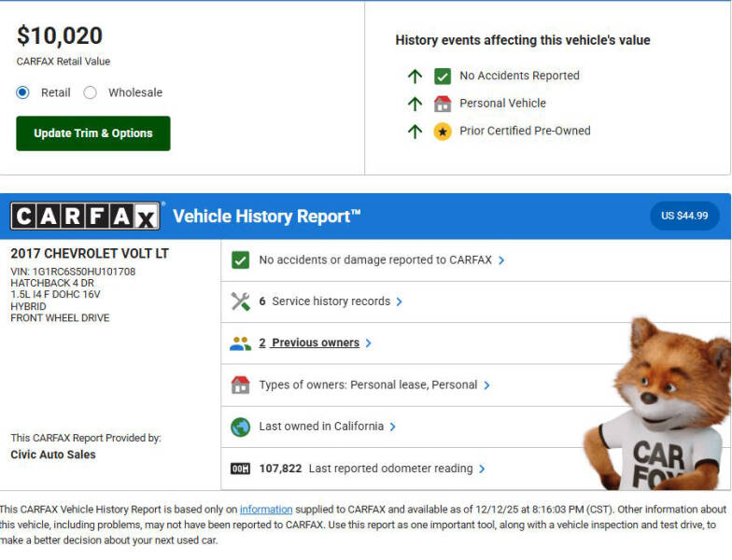This screenshot has width=732, height=560.
Task: Click the green No Accidents Reported checkmark icon
Action: (x=443, y=77)
